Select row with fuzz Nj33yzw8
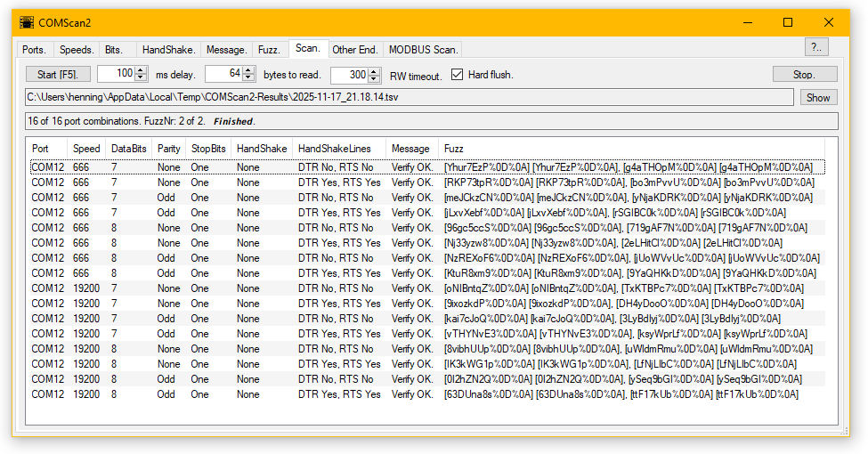The width and height of the screenshot is (868, 454). point(427,243)
